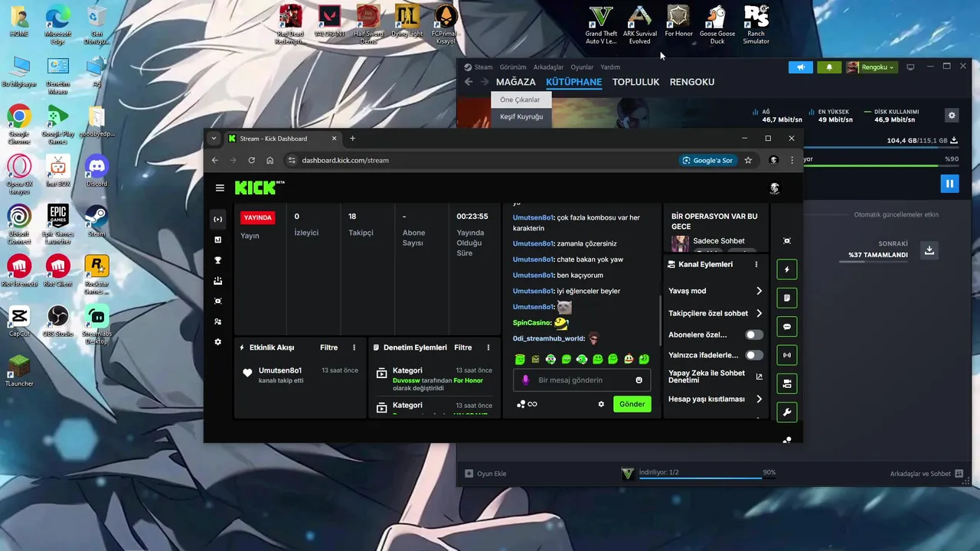The width and height of the screenshot is (980, 551).
Task: Select Öne Çıkanlar submenu item
Action: 520,99
